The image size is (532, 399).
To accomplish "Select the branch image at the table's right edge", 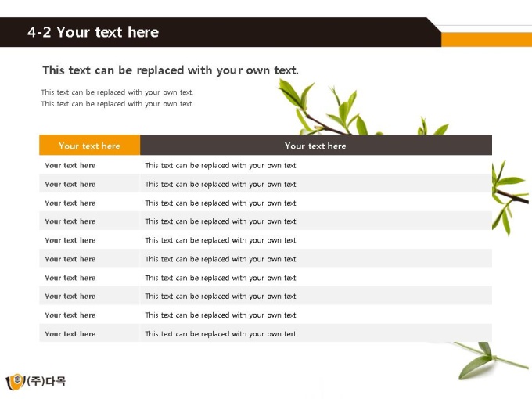I will coord(511,197).
